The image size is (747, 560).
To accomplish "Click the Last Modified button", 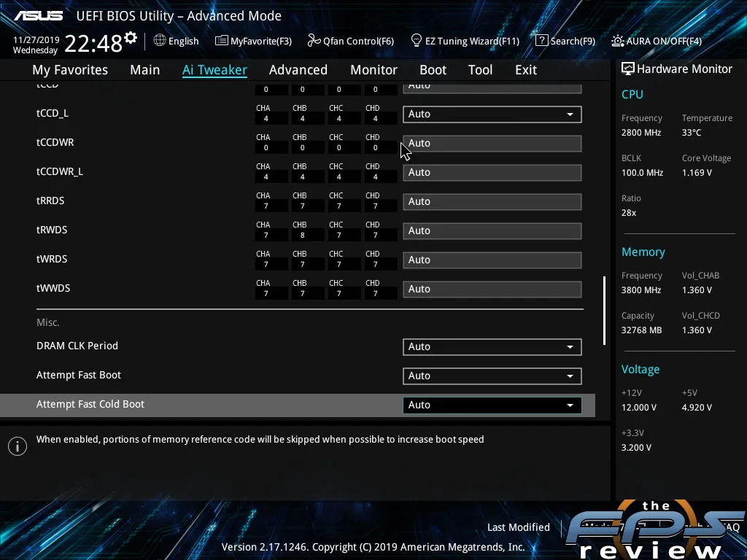I will pyautogui.click(x=519, y=527).
